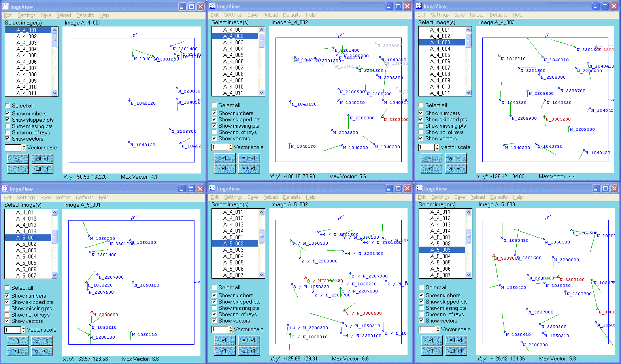
Task: Minimize the A_5_003 image window
Action: click(596, 189)
